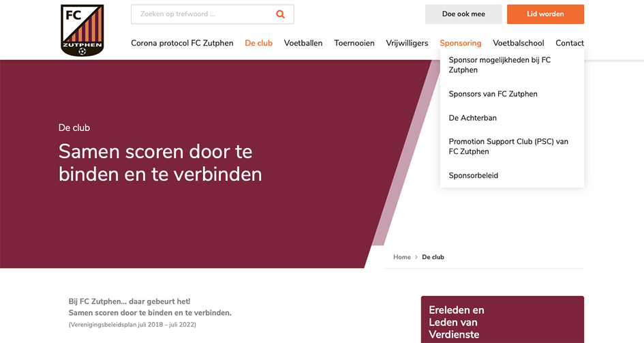Click the 'Doe ook mee' button
Screen dimensions: 644x343
click(463, 14)
